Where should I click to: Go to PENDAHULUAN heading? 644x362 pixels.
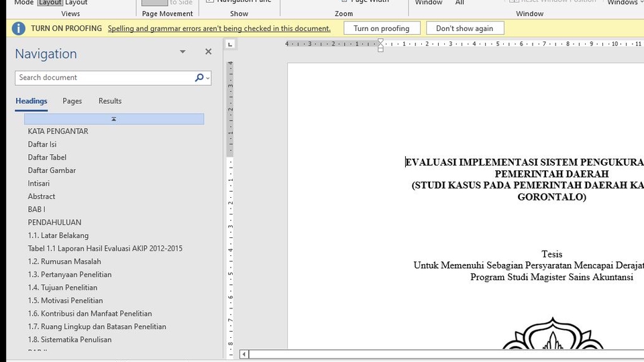coord(54,223)
